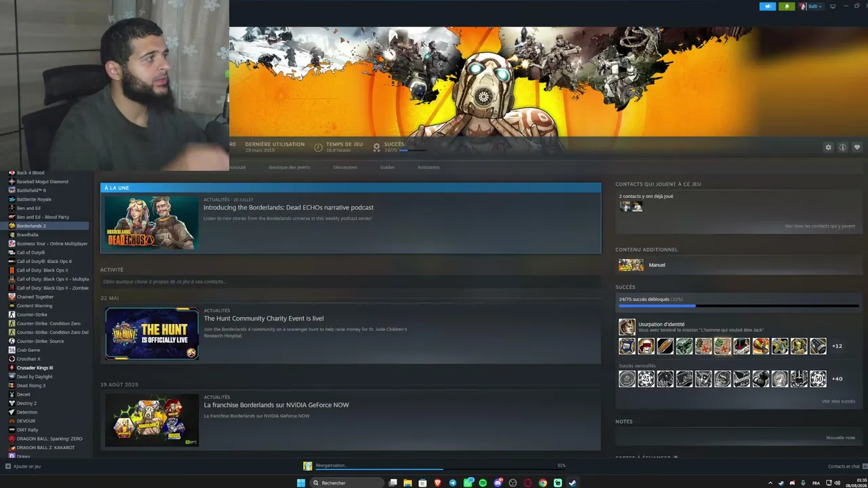Open the Assistance tab
The image size is (868, 488).
[x=429, y=167]
